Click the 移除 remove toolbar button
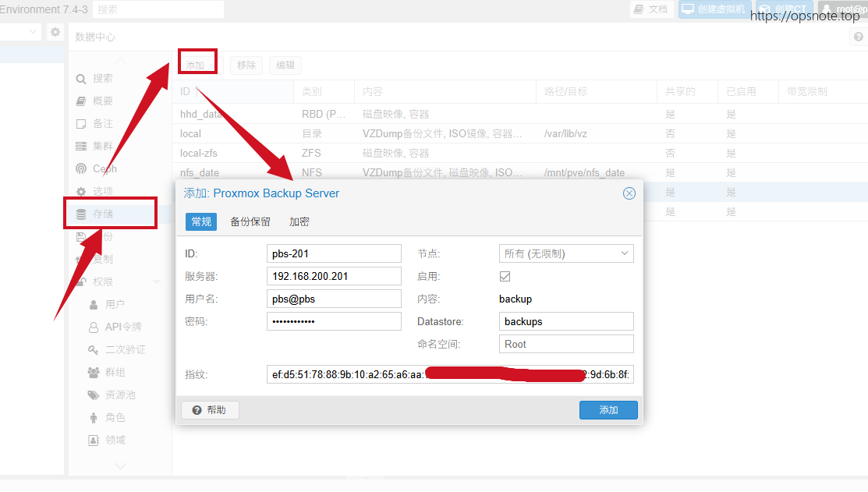Image resolution: width=868 pixels, height=492 pixels. point(246,65)
